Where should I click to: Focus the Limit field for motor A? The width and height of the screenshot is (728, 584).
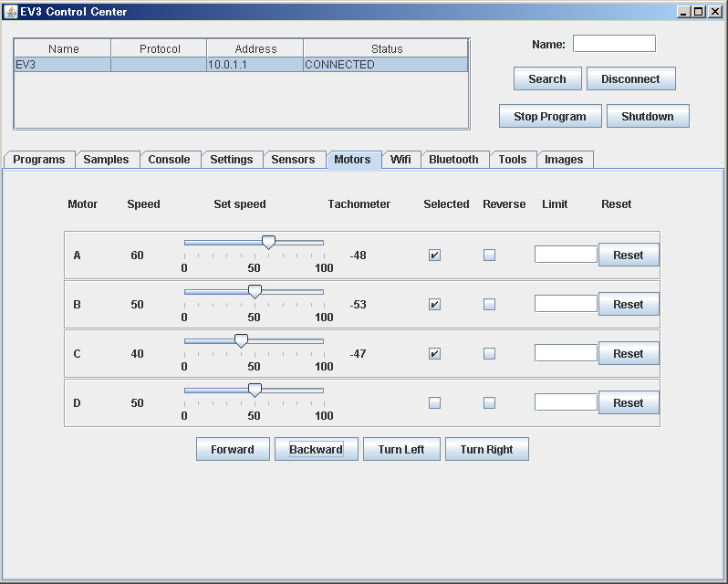[x=566, y=255]
